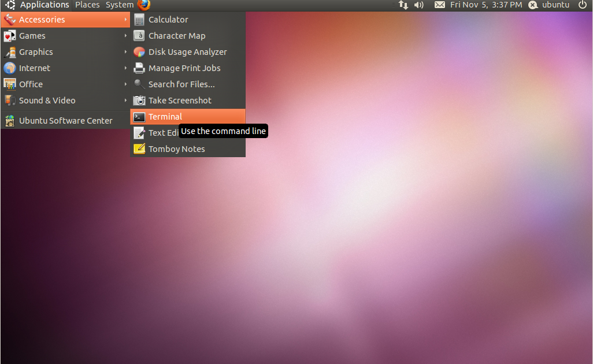Open the Applications menu
The width and height of the screenshot is (593, 364).
[x=45, y=5]
